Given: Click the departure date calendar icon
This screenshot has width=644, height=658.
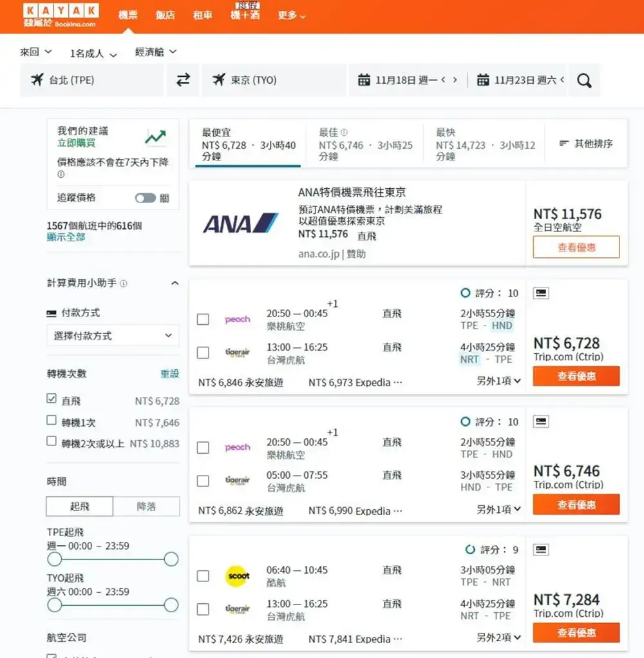Looking at the screenshot, I should [x=364, y=80].
